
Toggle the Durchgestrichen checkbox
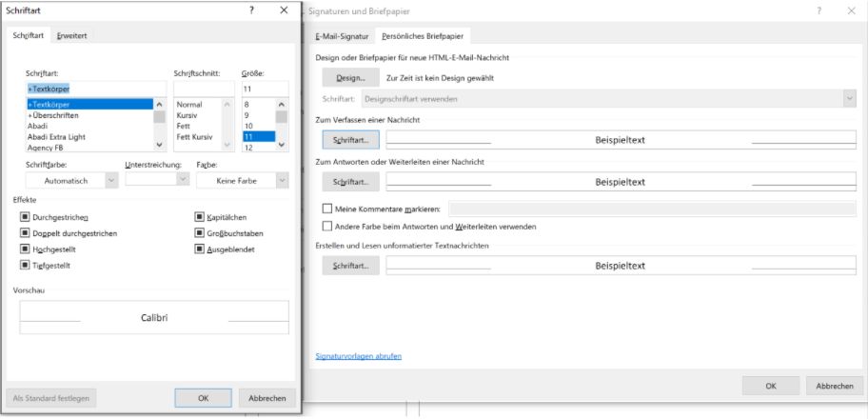coord(24,217)
